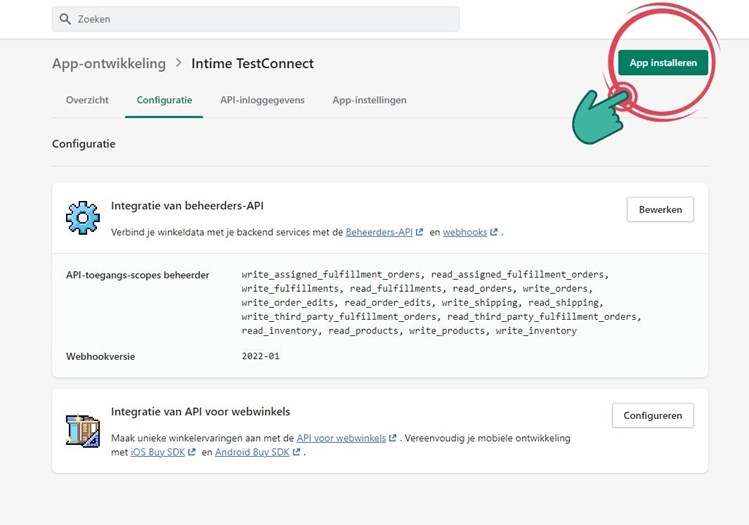
Task: Click external-link icon next to iOS Buy SDK
Action: (x=191, y=452)
